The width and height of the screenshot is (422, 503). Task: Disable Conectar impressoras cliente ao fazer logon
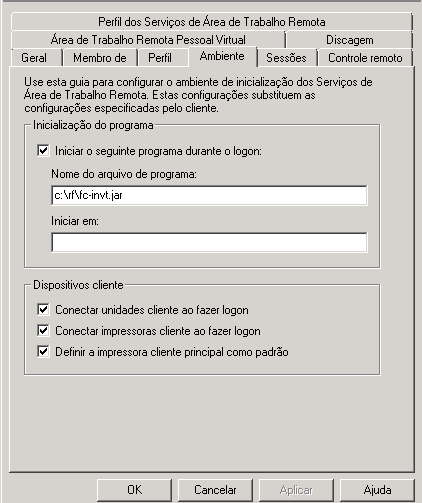[x=43, y=331]
